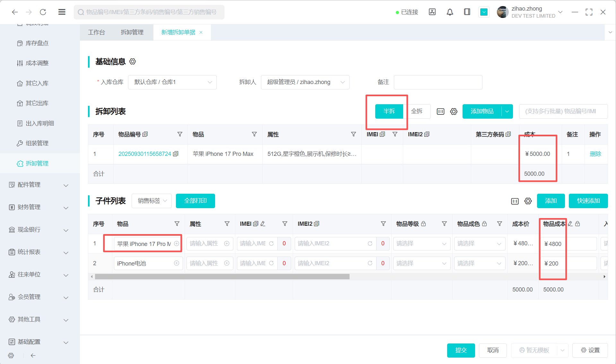The height and width of the screenshot is (364, 616).
Task: Open 库存盘点 in the sidebar
Action: [37, 43]
